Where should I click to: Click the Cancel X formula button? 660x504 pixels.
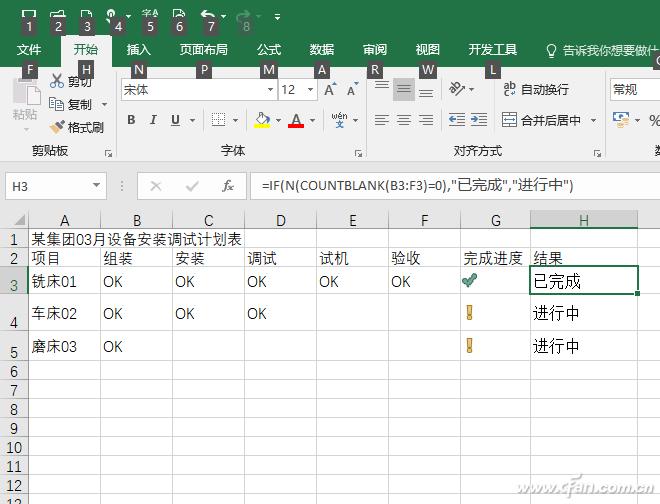156,186
